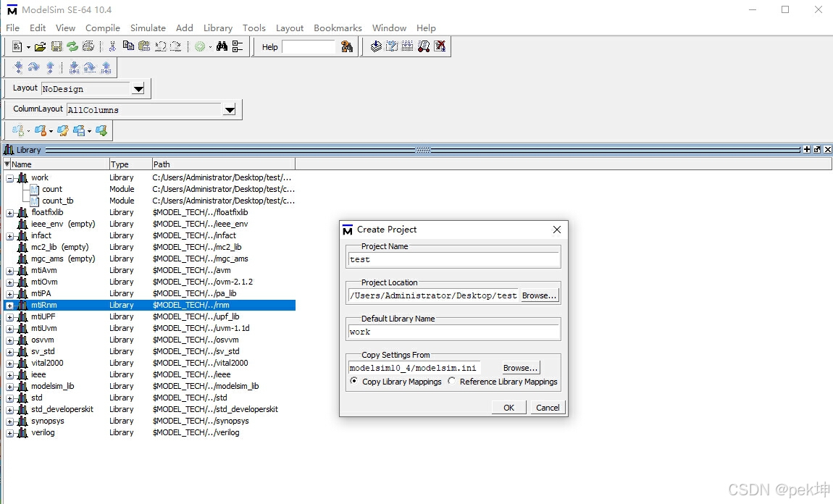Click the red X compile-out-of-date icon

(x=440, y=47)
